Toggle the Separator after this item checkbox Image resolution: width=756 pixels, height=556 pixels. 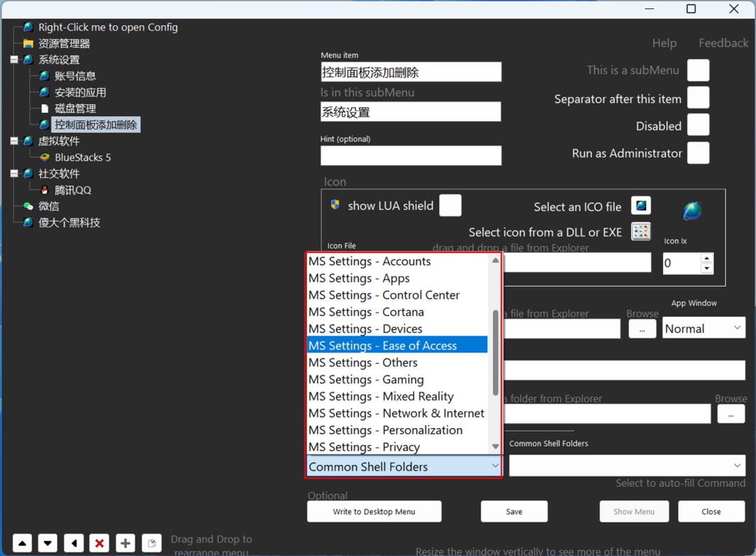coord(698,98)
